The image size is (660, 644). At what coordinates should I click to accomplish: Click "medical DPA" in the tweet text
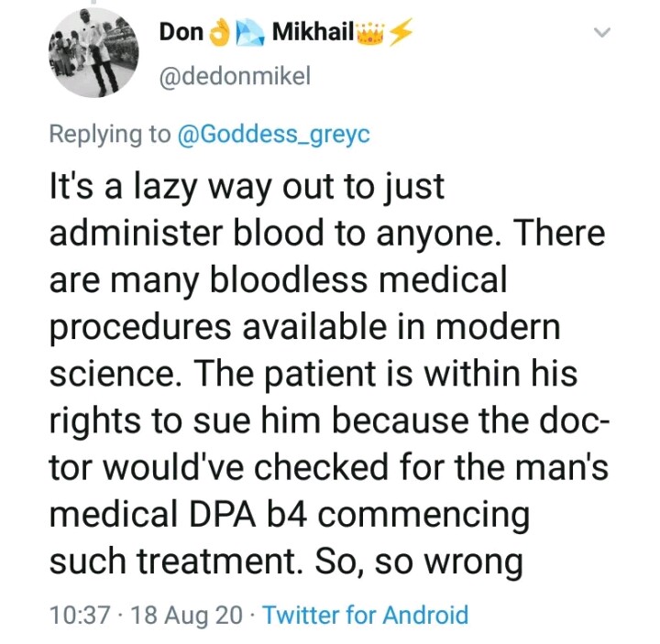coord(148,515)
